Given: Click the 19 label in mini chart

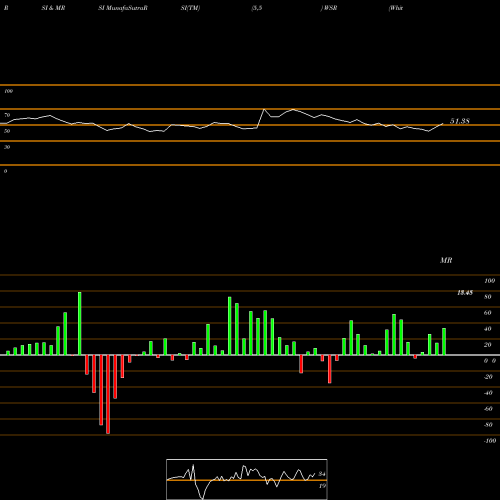Looking at the screenshot, I should tap(322, 486).
